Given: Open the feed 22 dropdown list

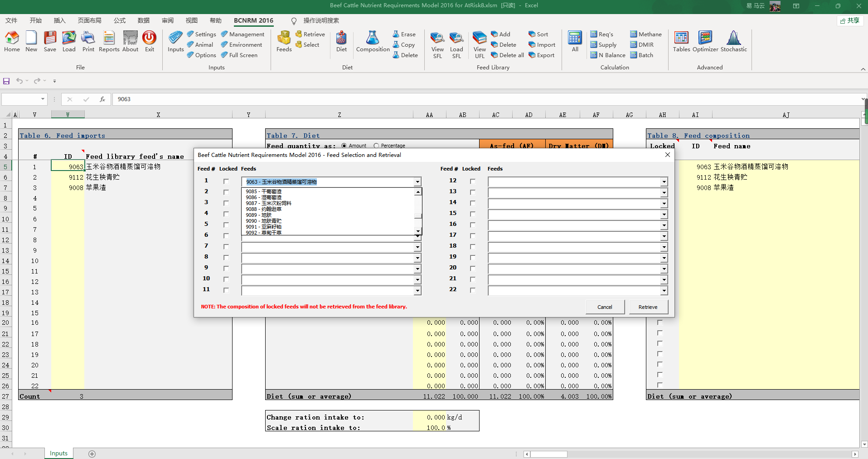Looking at the screenshot, I should point(664,291).
